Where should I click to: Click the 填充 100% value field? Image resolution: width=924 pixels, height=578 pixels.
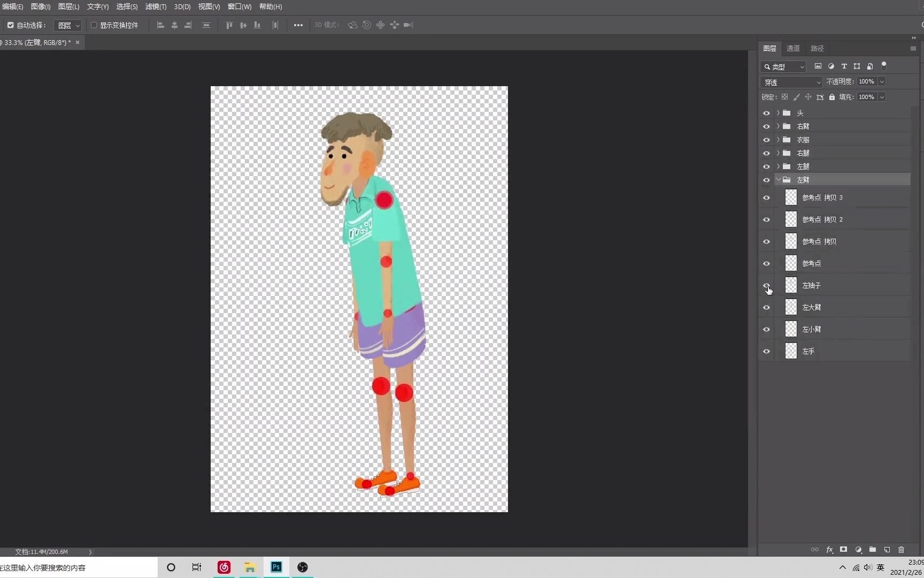[x=867, y=97]
